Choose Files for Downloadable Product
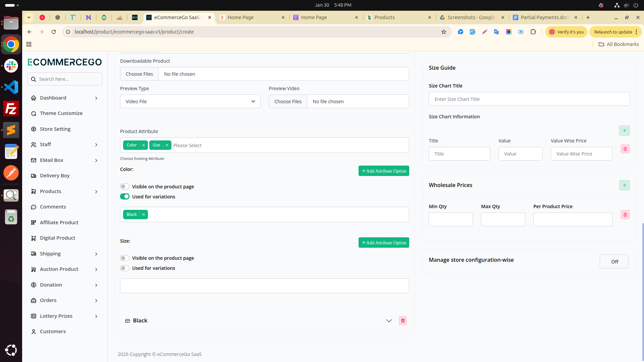644x362 pixels. pyautogui.click(x=139, y=74)
